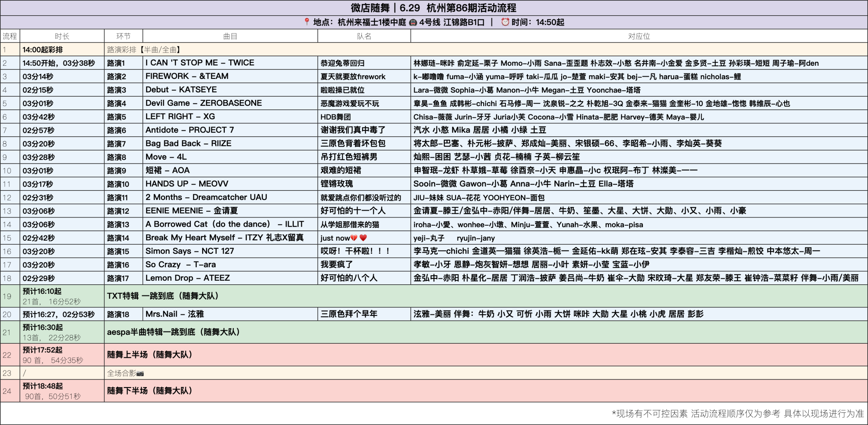This screenshot has height=425, width=868.
Task: Select song cell 'Move – 4L'
Action: point(230,157)
